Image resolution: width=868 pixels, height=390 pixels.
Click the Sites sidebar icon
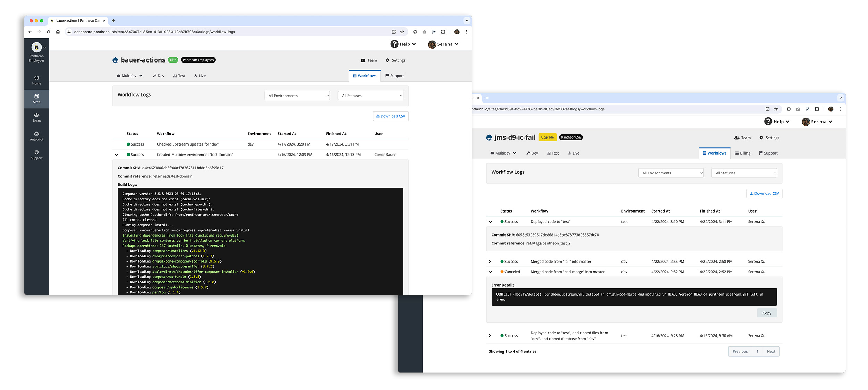coord(36,99)
